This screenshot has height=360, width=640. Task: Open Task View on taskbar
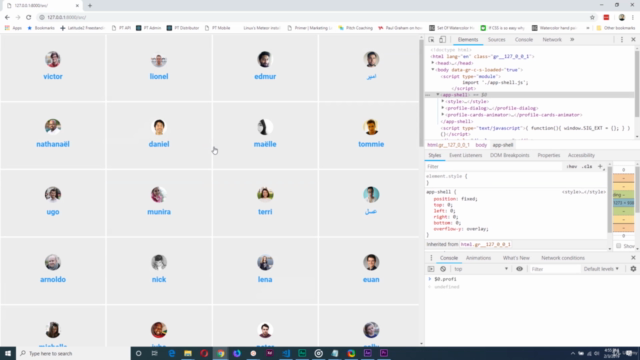(154, 353)
